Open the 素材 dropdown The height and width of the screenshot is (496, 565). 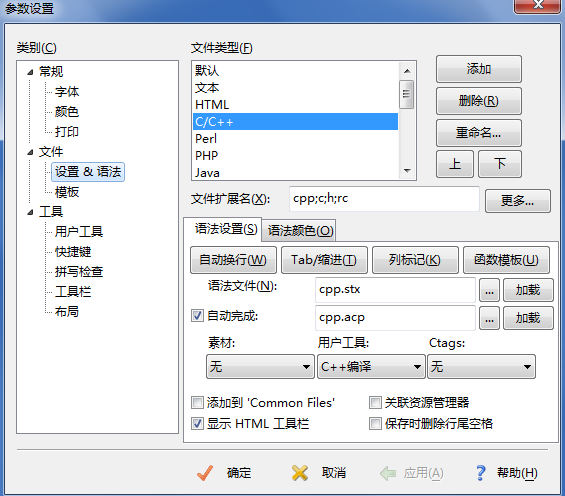(260, 367)
